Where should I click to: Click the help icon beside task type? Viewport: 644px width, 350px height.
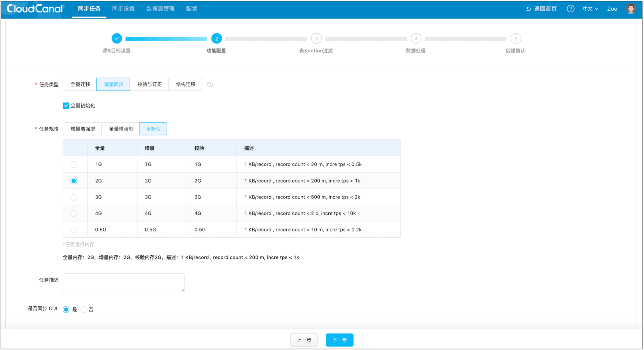coord(210,84)
